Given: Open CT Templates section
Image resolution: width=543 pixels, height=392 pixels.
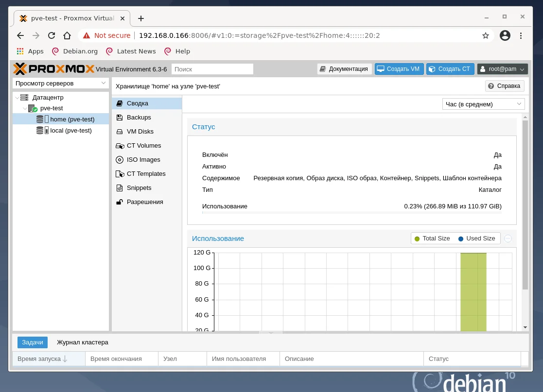Looking at the screenshot, I should (x=147, y=174).
